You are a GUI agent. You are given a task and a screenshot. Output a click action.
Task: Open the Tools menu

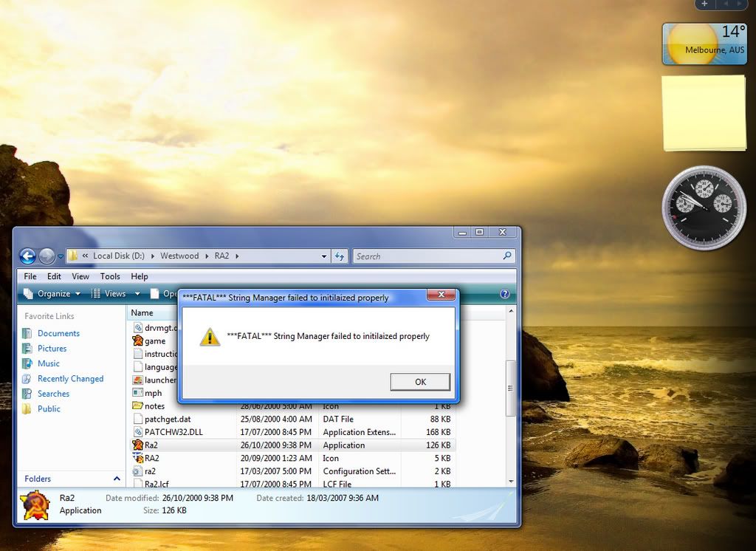[110, 276]
